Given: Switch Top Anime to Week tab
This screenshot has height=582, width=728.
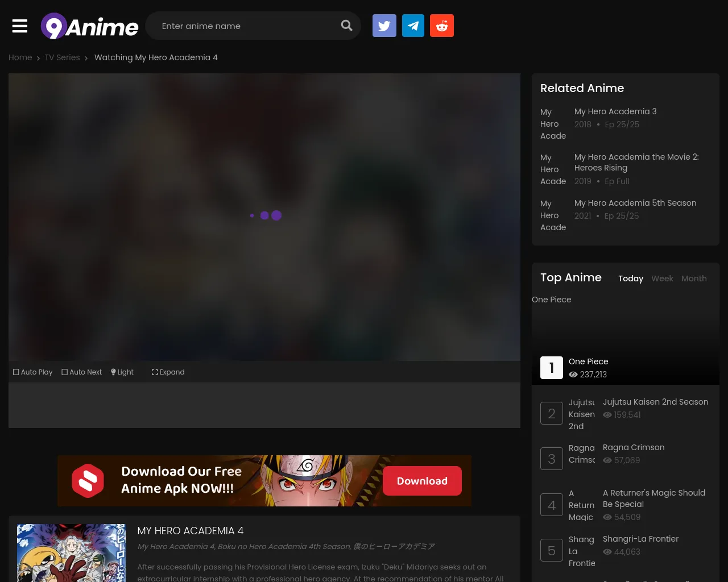Looking at the screenshot, I should [662, 278].
